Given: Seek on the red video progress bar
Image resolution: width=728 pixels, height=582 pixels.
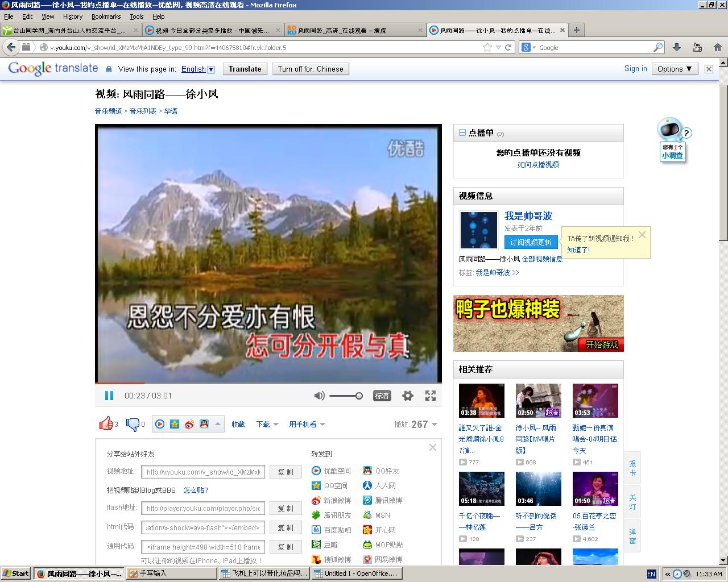Looking at the screenshot, I should pyautogui.click(x=268, y=383).
